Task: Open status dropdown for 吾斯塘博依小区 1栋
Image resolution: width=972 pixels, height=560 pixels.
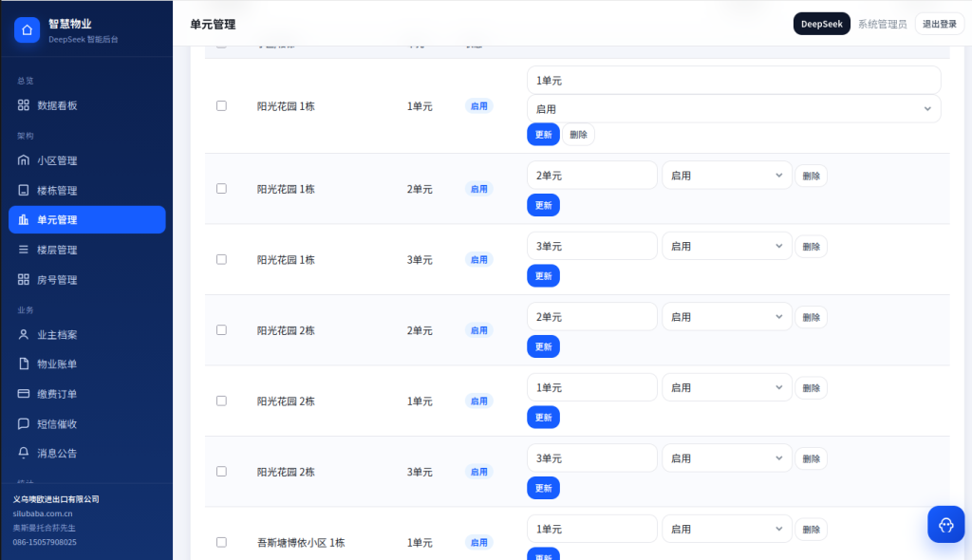Action: point(726,529)
